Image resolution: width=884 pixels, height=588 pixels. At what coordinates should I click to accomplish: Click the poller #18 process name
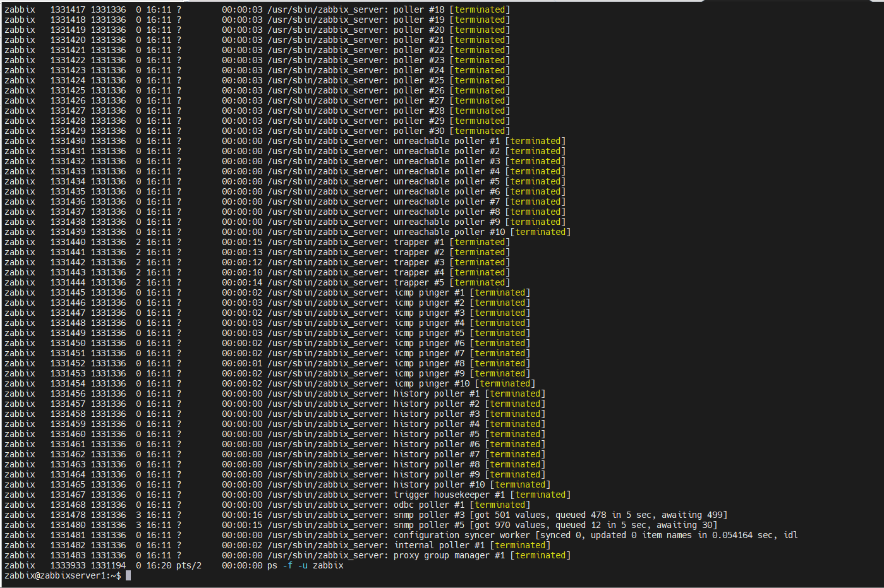pos(418,9)
